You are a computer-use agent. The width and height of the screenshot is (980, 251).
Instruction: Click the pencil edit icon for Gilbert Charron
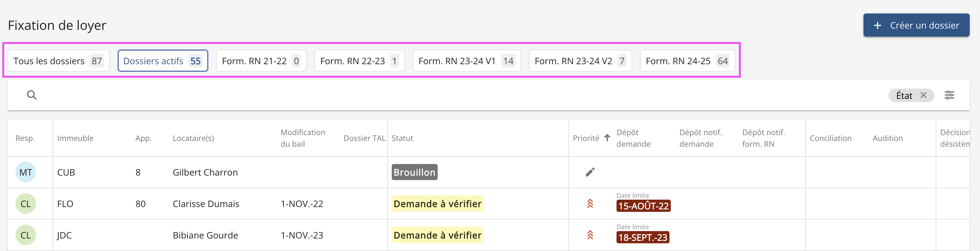point(590,172)
